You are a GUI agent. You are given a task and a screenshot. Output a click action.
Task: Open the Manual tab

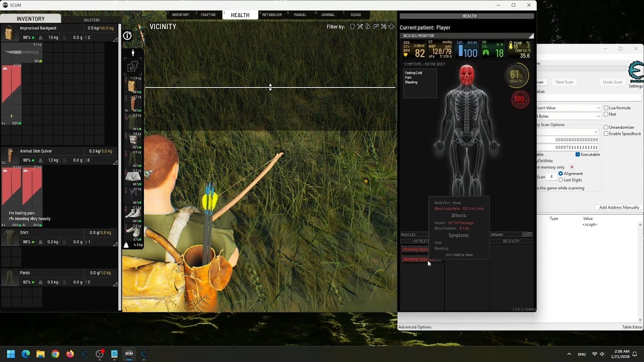click(300, 15)
